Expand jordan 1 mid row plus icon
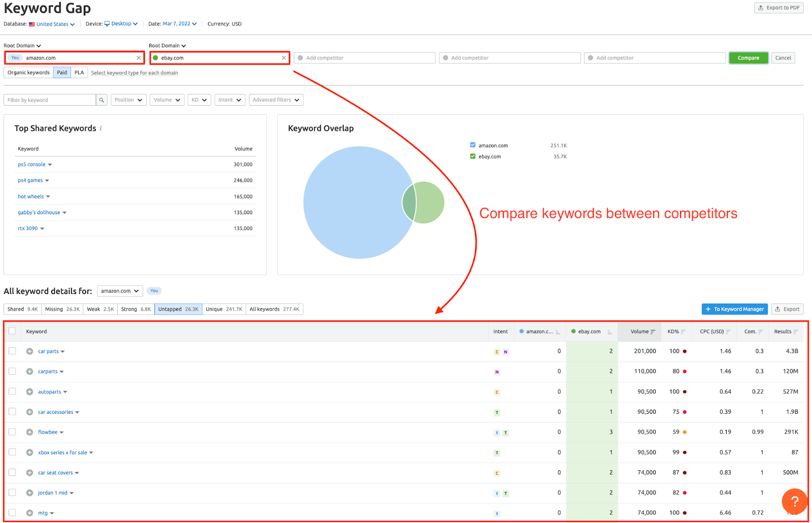 29,493
